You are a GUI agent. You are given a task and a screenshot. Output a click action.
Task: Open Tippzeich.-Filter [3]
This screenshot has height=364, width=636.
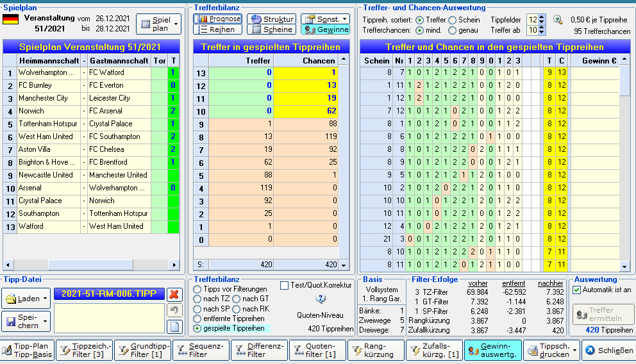tap(85, 350)
